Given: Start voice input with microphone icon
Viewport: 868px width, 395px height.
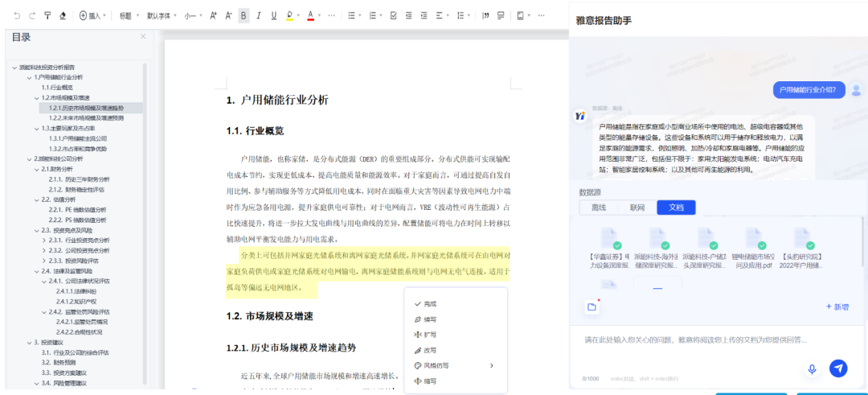Looking at the screenshot, I should (812, 368).
